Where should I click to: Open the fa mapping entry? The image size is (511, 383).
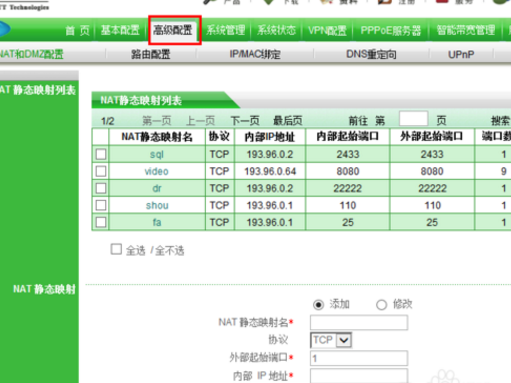[157, 222]
